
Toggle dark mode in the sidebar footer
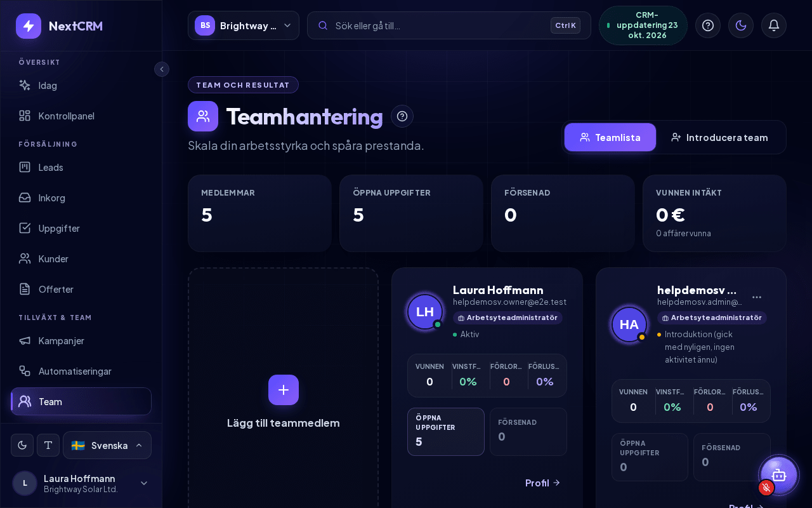[x=22, y=445]
